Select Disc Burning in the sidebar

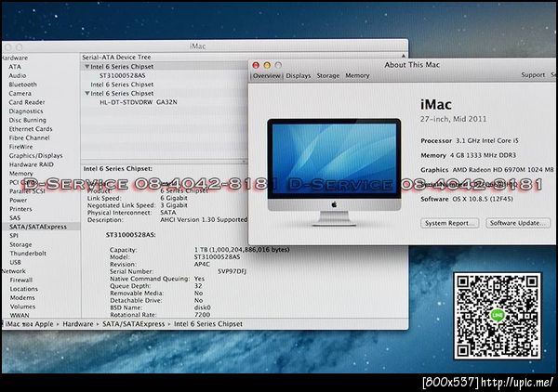[x=27, y=120]
